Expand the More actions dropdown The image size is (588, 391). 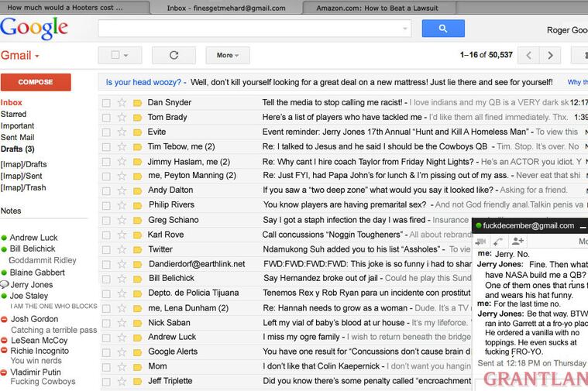[228, 56]
